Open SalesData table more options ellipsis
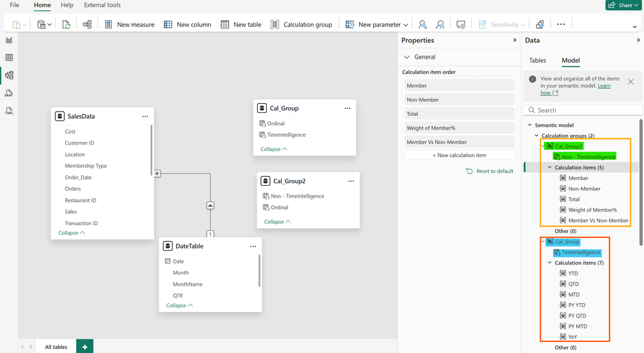Screen dimensions: 644x353 (145, 116)
